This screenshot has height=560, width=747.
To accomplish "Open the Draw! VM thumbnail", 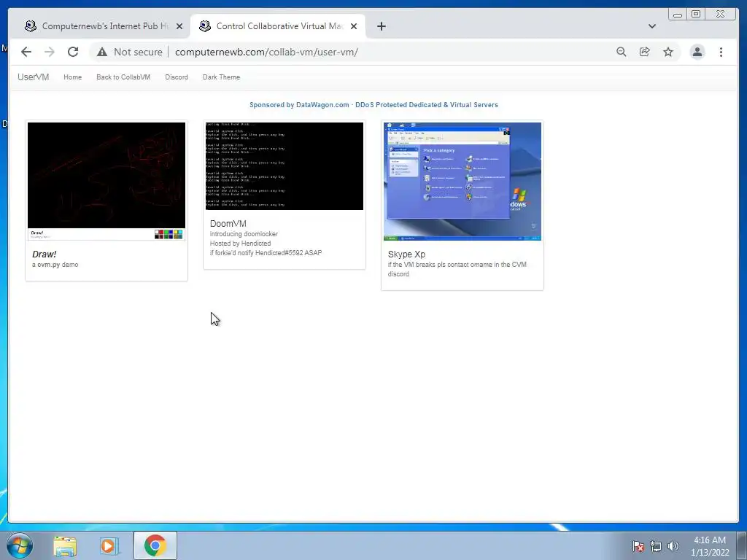I will point(107,181).
